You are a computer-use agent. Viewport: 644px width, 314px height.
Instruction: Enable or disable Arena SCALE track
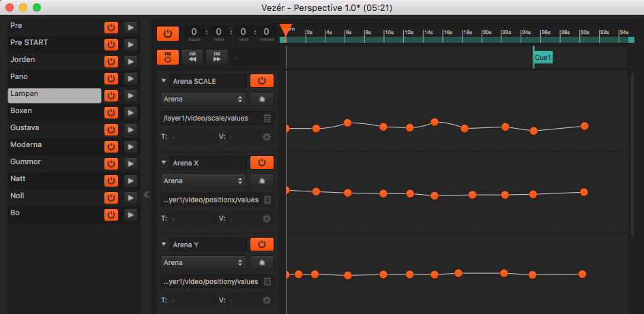click(262, 81)
